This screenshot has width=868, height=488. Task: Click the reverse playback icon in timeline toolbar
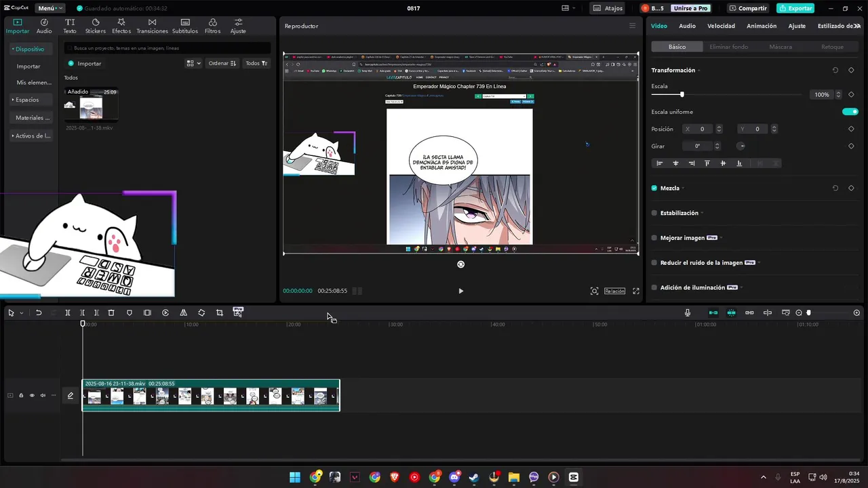(x=165, y=312)
